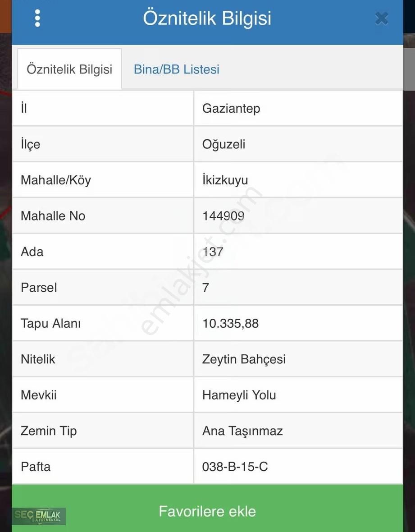Select the İkizkuyu neighborhood value
The height and width of the screenshot is (532, 415).
click(x=225, y=180)
